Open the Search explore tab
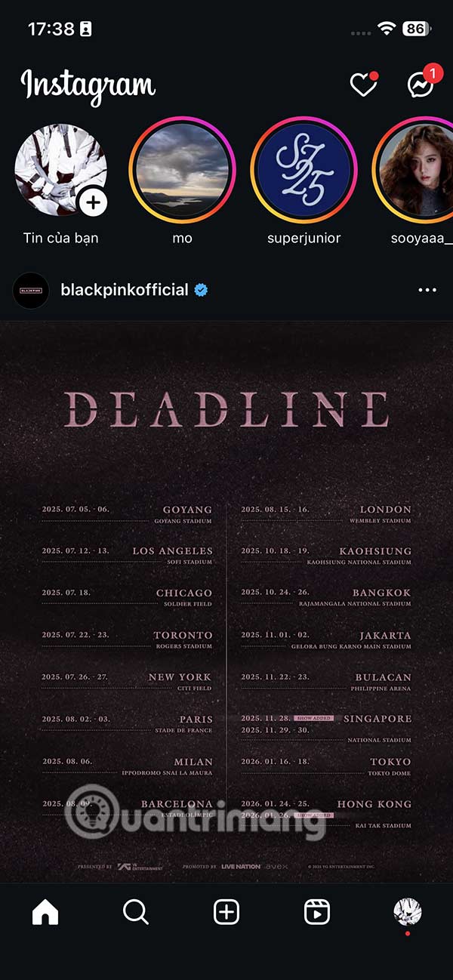 tap(136, 912)
